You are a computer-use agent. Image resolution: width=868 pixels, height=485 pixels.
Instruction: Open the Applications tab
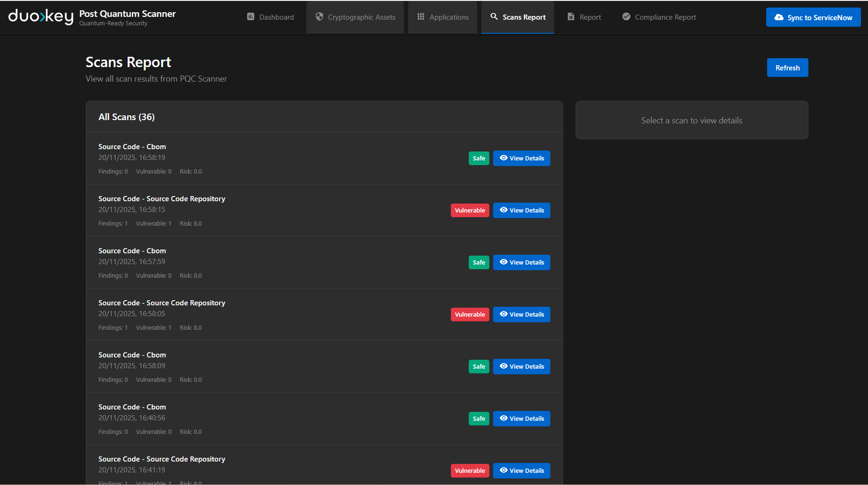coord(442,17)
